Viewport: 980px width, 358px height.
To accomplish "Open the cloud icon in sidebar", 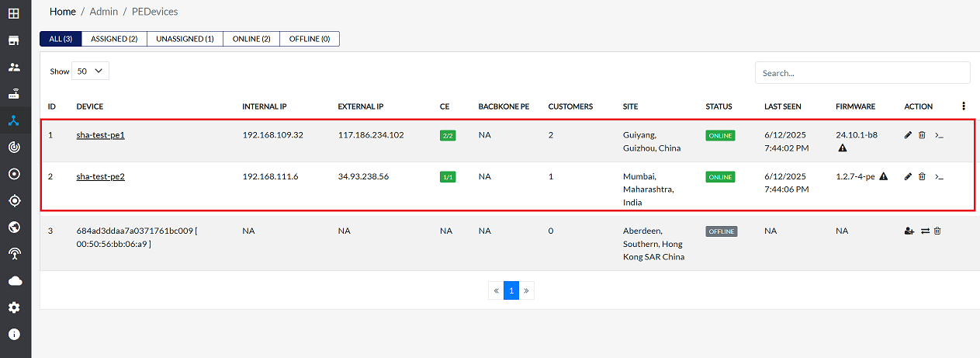I will click(14, 280).
